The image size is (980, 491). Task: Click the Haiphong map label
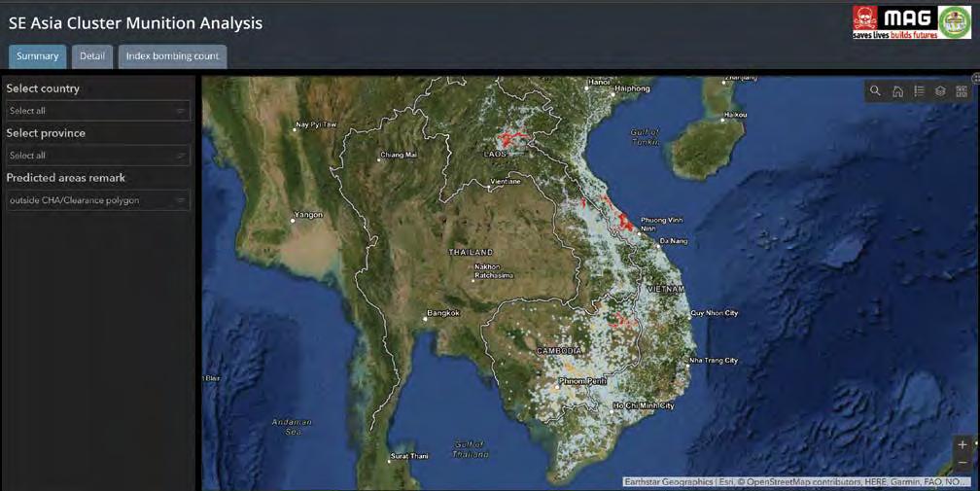(633, 88)
